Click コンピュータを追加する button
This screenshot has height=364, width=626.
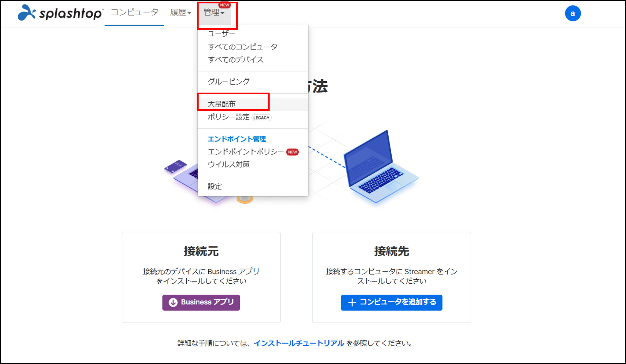[x=392, y=302]
